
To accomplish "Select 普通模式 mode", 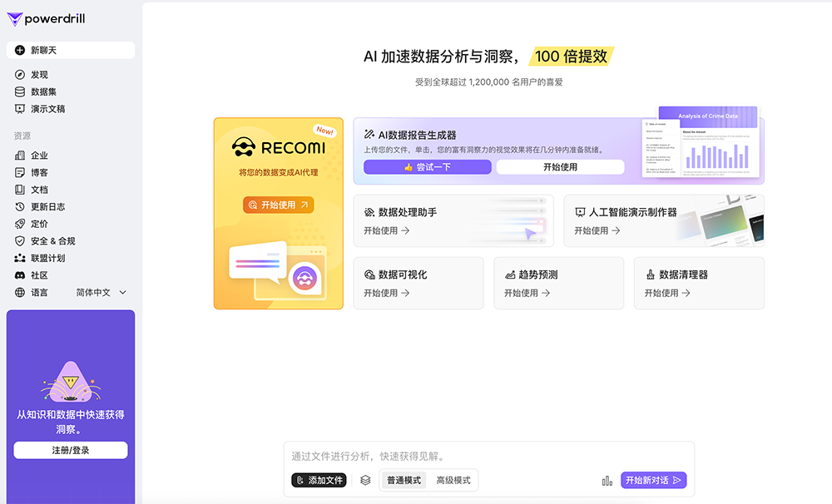I will click(x=404, y=480).
